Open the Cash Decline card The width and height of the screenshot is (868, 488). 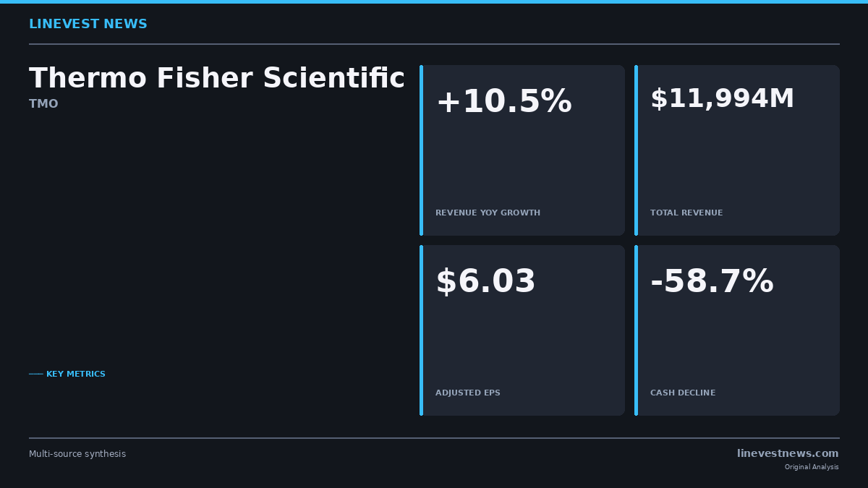(737, 330)
